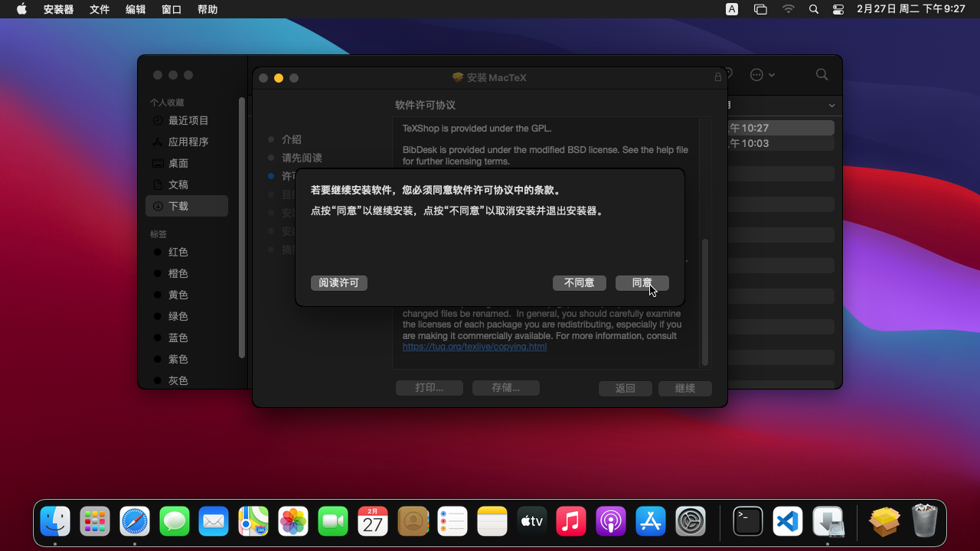Click the 继续 button in installer
Screen dimensions: 980x551
click(685, 389)
